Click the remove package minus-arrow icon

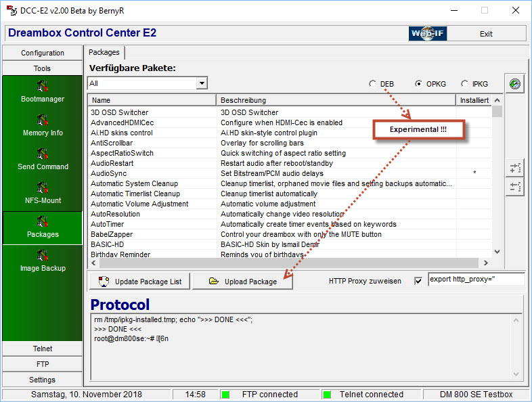point(515,187)
